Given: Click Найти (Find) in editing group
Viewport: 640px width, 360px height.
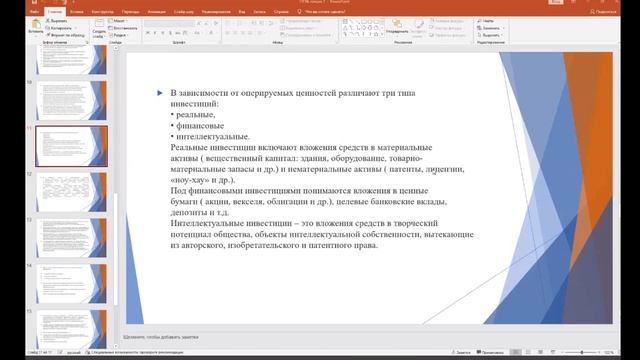Looking at the screenshot, I should 486,21.
